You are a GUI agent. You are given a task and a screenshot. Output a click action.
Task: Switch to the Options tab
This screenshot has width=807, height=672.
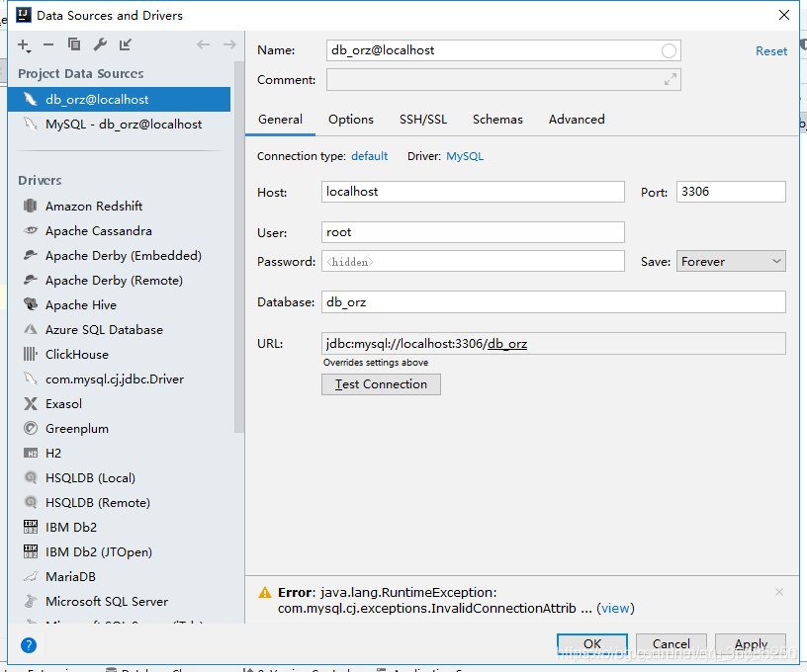[x=351, y=120]
